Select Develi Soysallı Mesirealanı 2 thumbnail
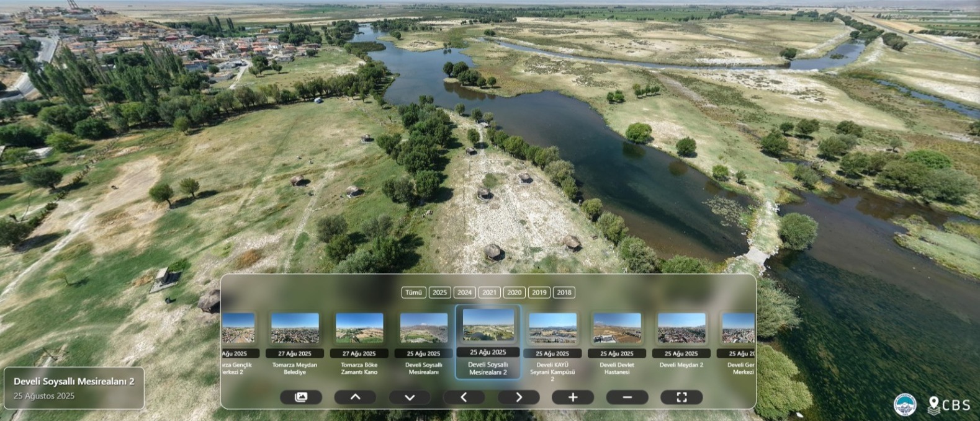The height and width of the screenshot is (421, 980). [488, 325]
